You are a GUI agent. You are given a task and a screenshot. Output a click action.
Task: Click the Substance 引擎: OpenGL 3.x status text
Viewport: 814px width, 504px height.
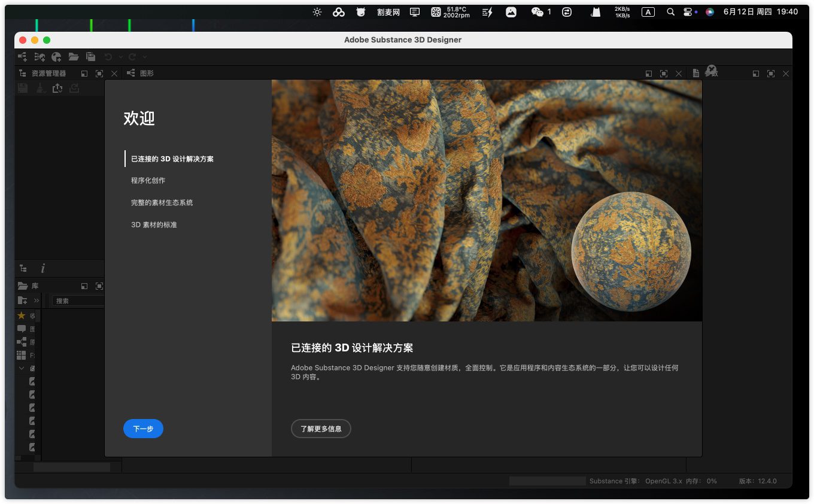636,481
